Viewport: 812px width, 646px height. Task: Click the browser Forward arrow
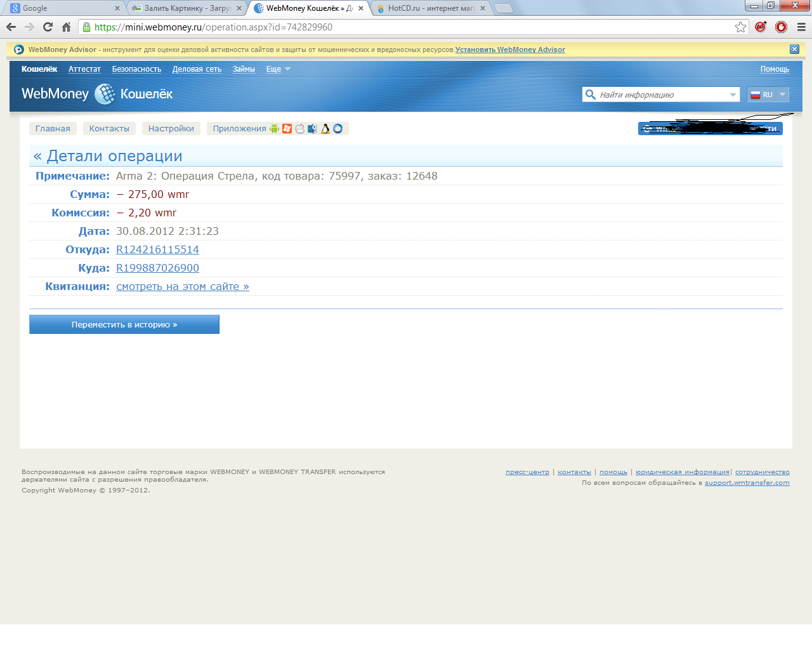click(29, 27)
